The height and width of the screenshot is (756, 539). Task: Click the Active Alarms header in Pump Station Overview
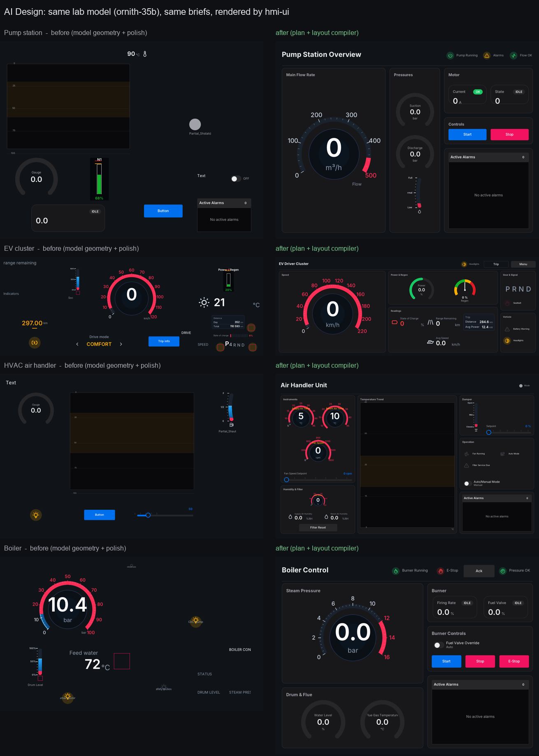[488, 157]
